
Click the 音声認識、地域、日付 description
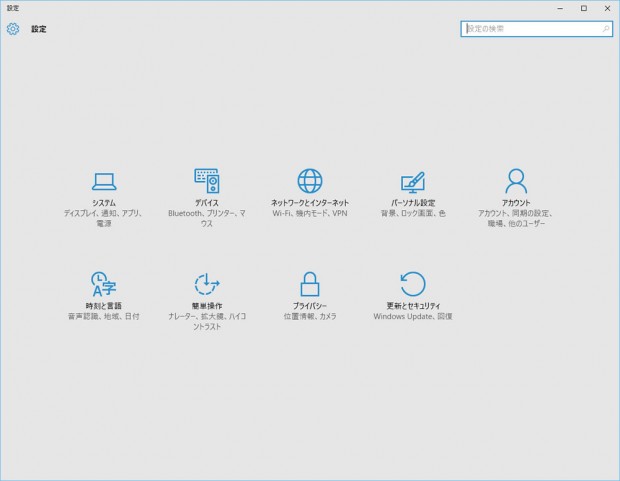(104, 316)
